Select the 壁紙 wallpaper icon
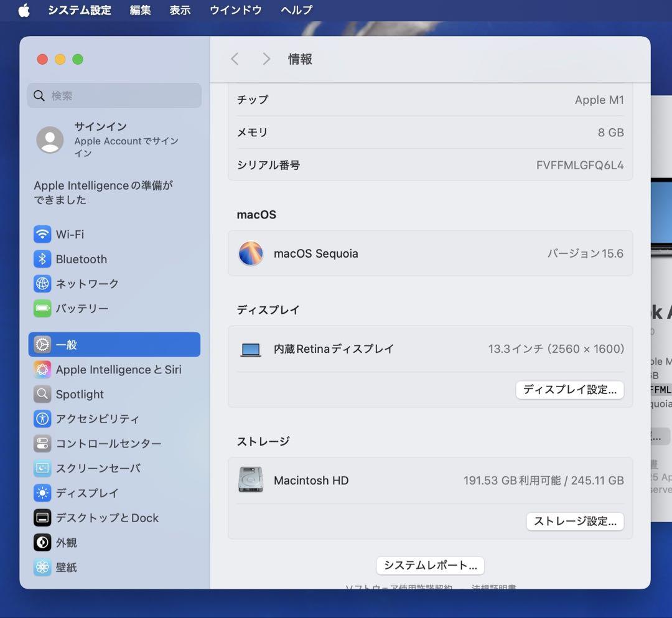Screen dimensions: 672x618 click(x=42, y=568)
